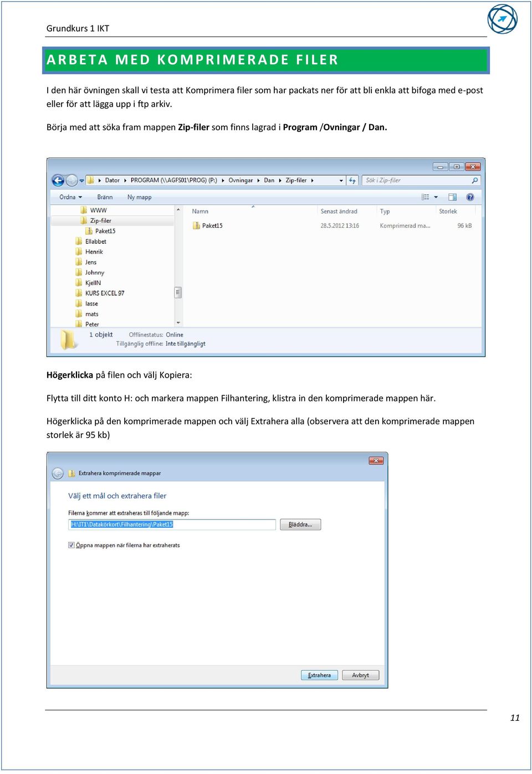532x774 pixels.
Task: Jump to Ovningar in the address path
Action: 241,180
